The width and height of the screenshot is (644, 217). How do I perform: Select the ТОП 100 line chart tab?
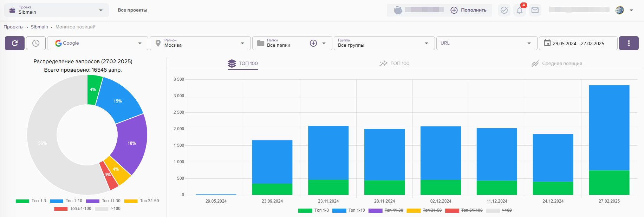(395, 64)
